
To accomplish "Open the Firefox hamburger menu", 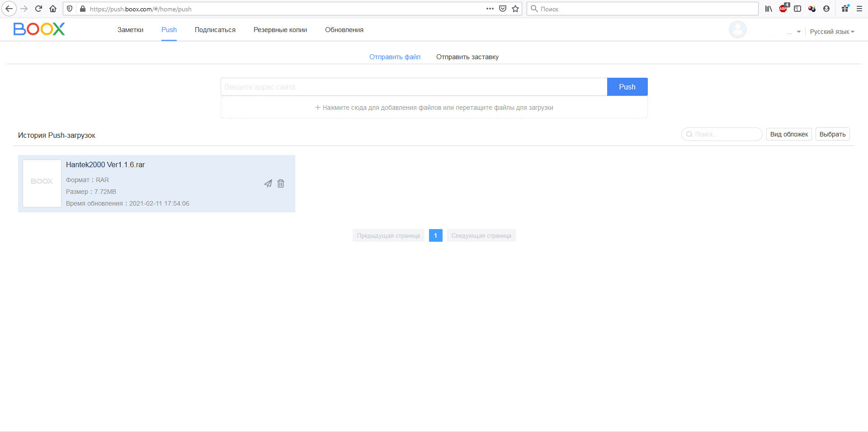I will [x=859, y=9].
